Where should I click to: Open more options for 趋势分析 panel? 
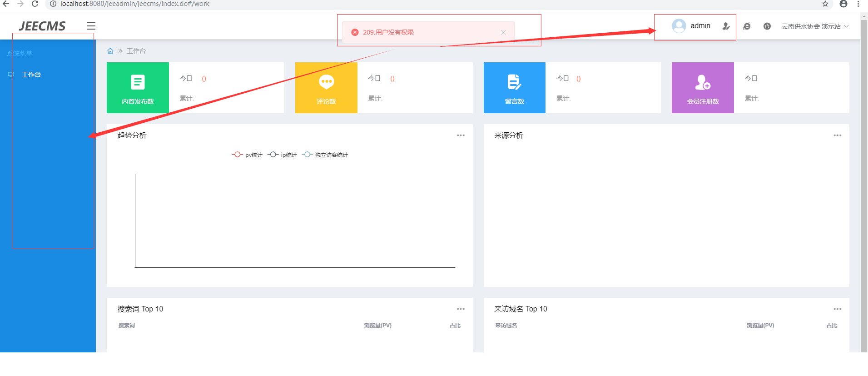coord(461,135)
